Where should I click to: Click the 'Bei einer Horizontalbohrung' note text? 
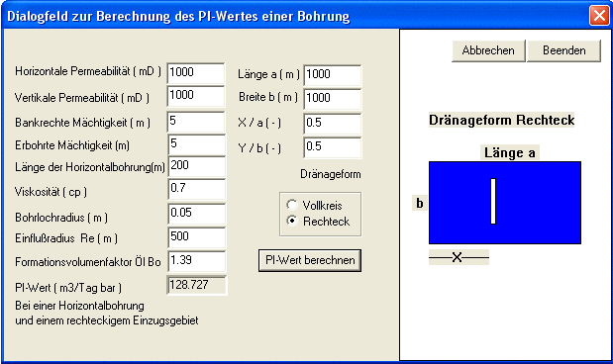[x=79, y=306]
